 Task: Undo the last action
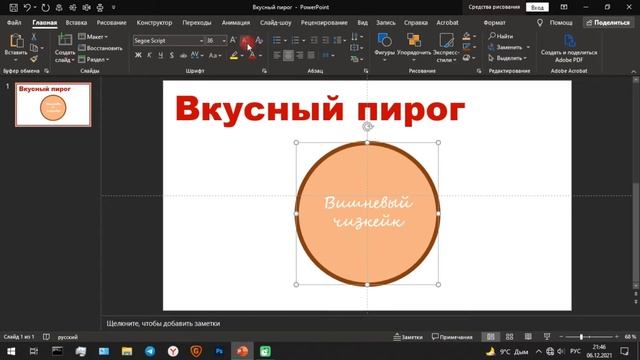click(27, 7)
